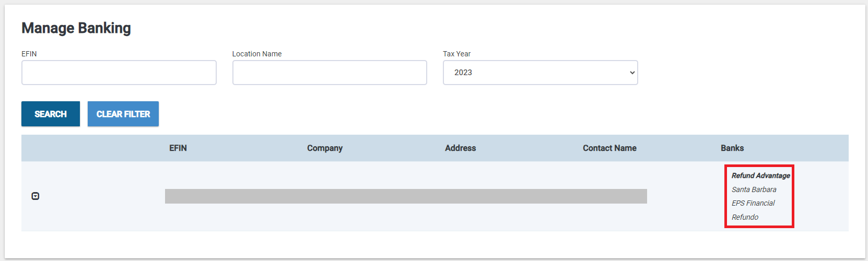Click the EFIN label above the input
868x261 pixels.
click(x=29, y=54)
